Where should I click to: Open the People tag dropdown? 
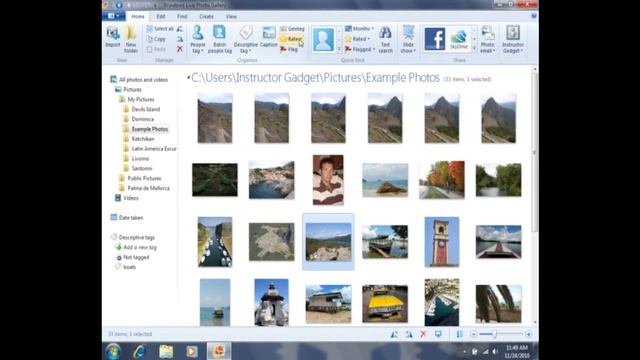pyautogui.click(x=198, y=39)
